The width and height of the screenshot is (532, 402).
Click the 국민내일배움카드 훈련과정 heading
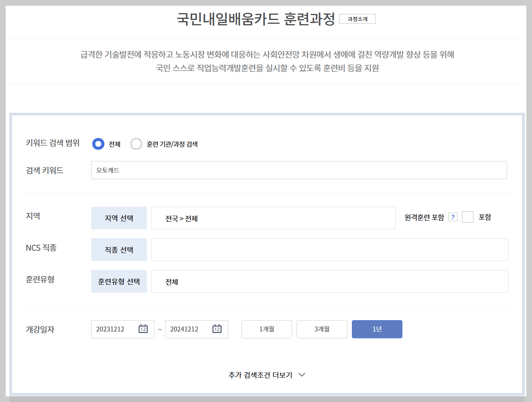pyautogui.click(x=256, y=19)
